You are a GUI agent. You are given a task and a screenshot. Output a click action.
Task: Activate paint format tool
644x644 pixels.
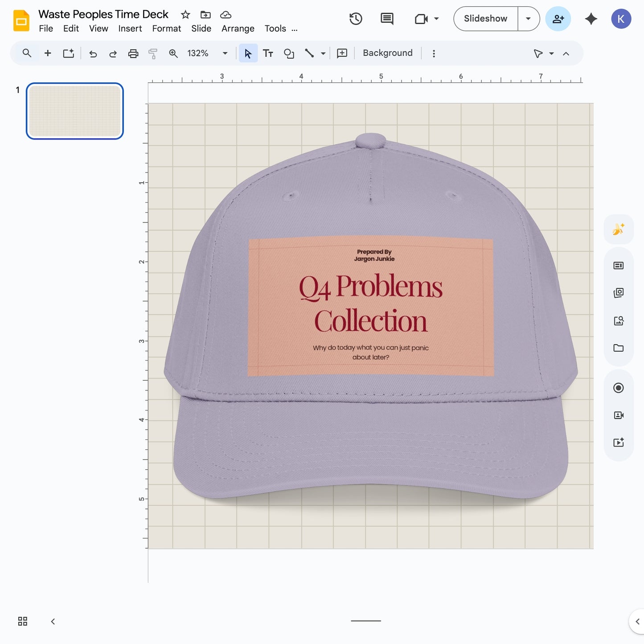click(x=153, y=54)
